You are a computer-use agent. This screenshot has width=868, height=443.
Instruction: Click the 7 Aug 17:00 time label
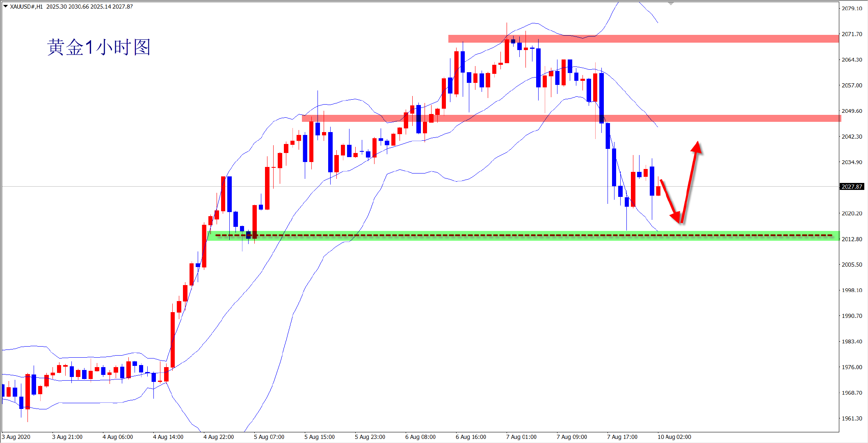click(x=622, y=437)
